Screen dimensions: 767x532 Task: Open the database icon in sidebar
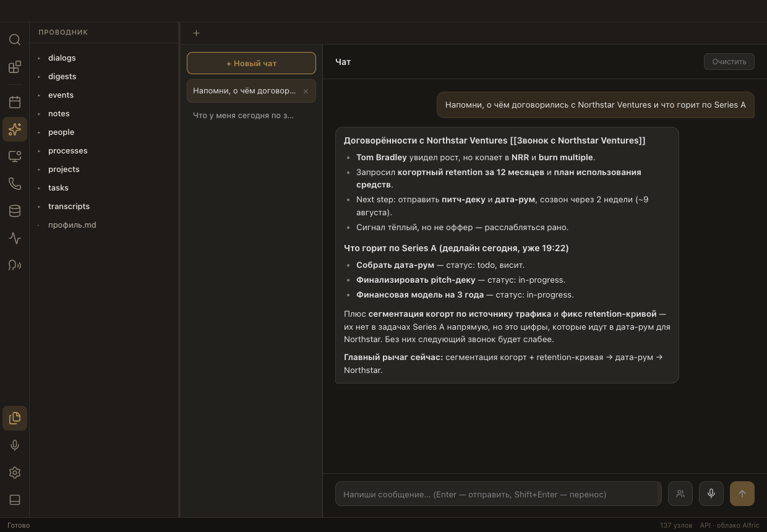point(15,211)
